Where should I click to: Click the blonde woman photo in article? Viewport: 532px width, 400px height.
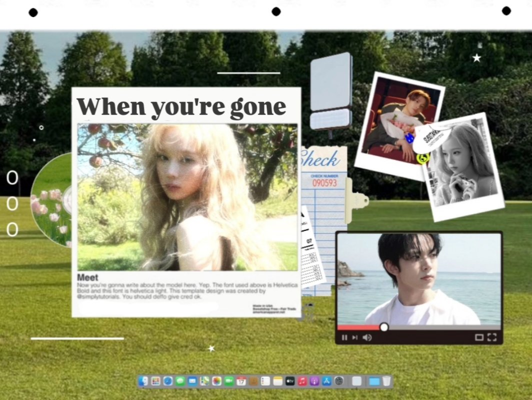tap(187, 197)
